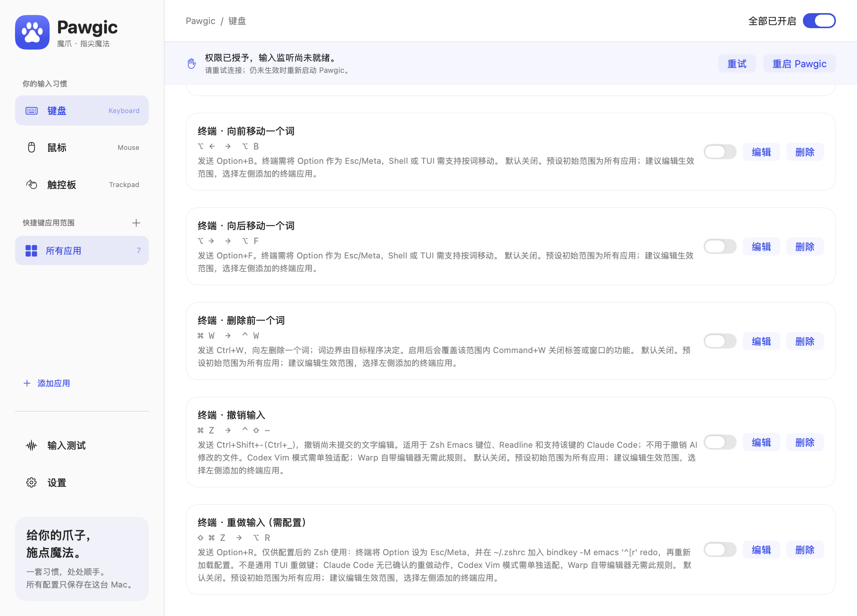Click the 重启 Pawgic button

(x=799, y=63)
